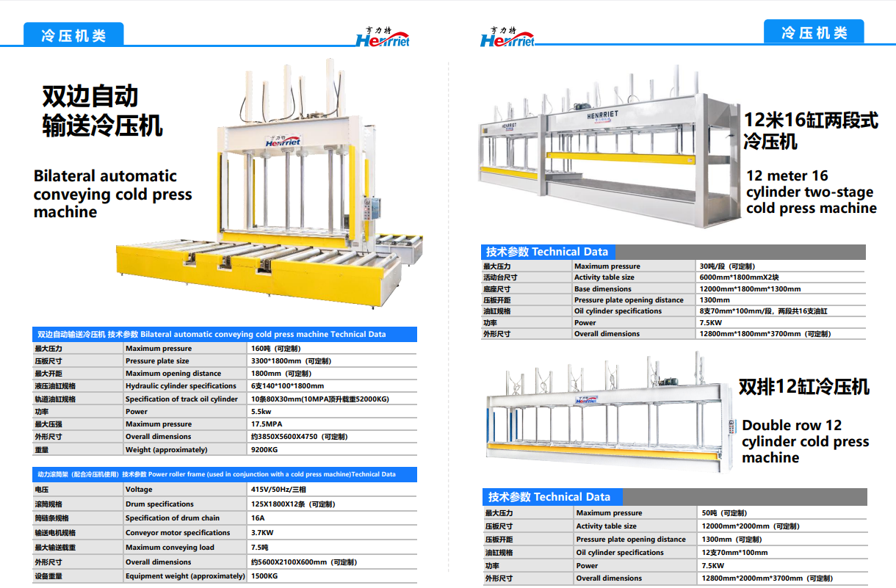Viewport: 896px width, 588px height.
Task: Click the value 8支70mm*100mm/段，两段共16支油缸
Action: (x=764, y=311)
